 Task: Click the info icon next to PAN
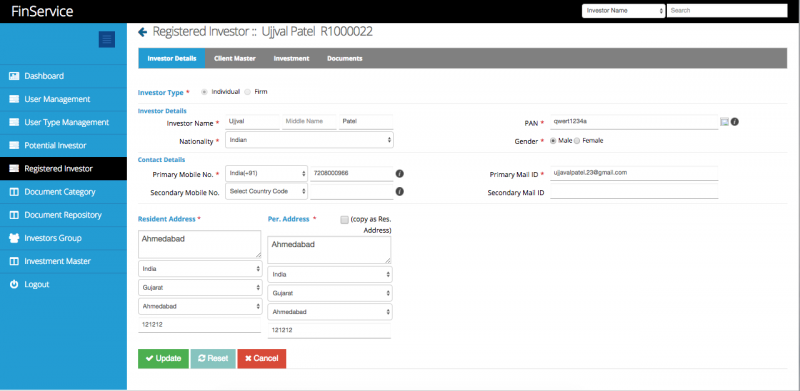pos(735,122)
